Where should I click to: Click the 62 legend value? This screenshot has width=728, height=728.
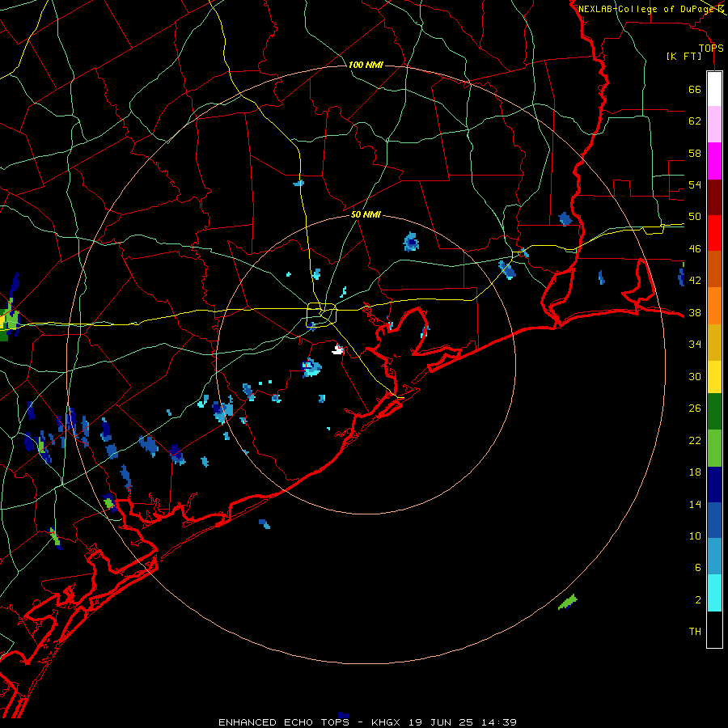pos(695,121)
